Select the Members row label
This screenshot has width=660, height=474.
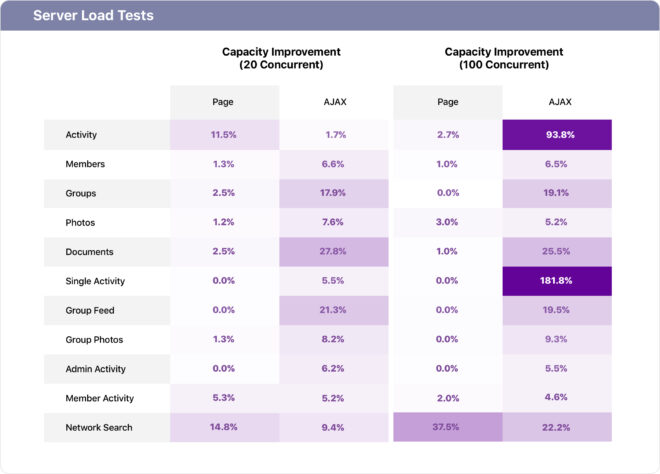pyautogui.click(x=85, y=164)
